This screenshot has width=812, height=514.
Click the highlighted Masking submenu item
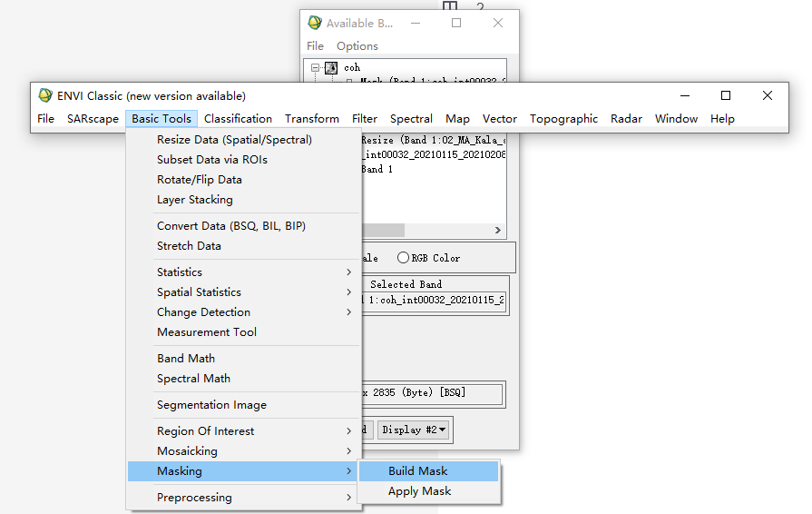click(244, 471)
